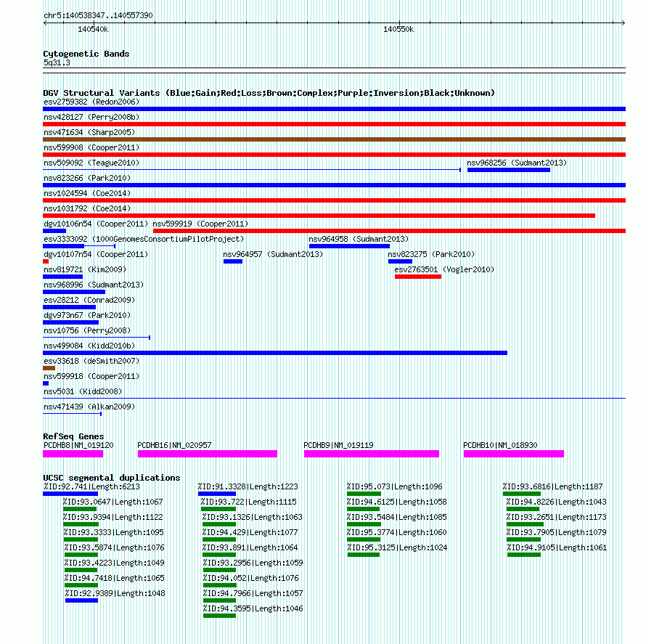
Task: Click the Cytogenetic Bands track title
Action: coord(86,54)
